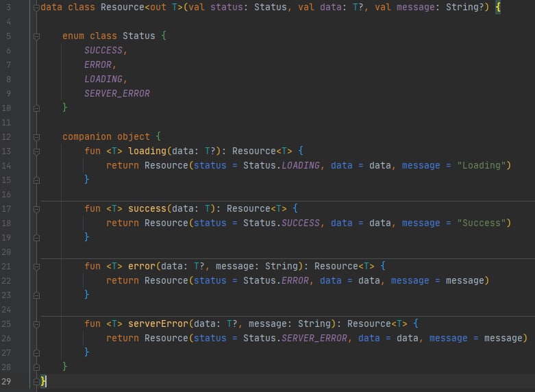The width and height of the screenshot is (535, 392).
Task: Click String? type on line 3
Action: point(464,7)
